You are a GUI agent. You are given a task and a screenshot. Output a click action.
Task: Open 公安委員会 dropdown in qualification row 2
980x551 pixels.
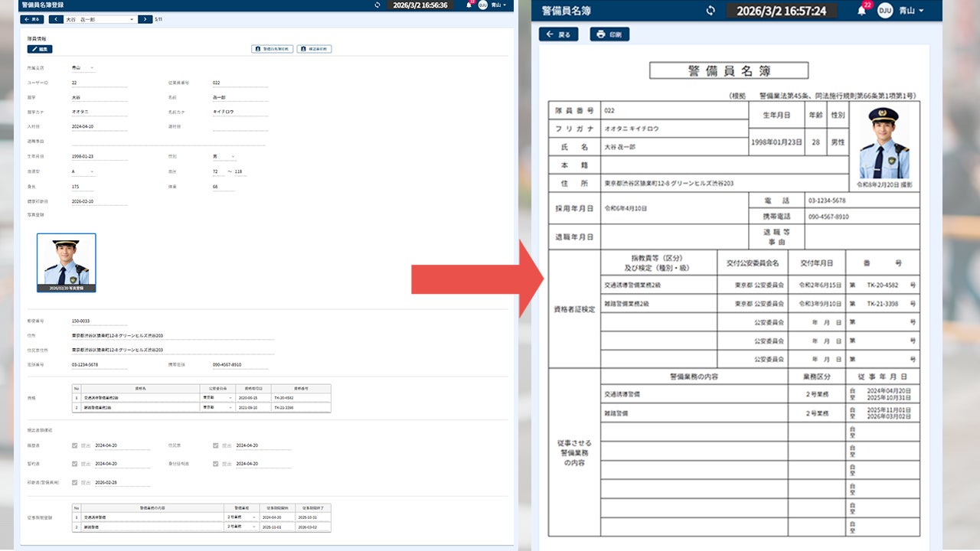pos(217,407)
